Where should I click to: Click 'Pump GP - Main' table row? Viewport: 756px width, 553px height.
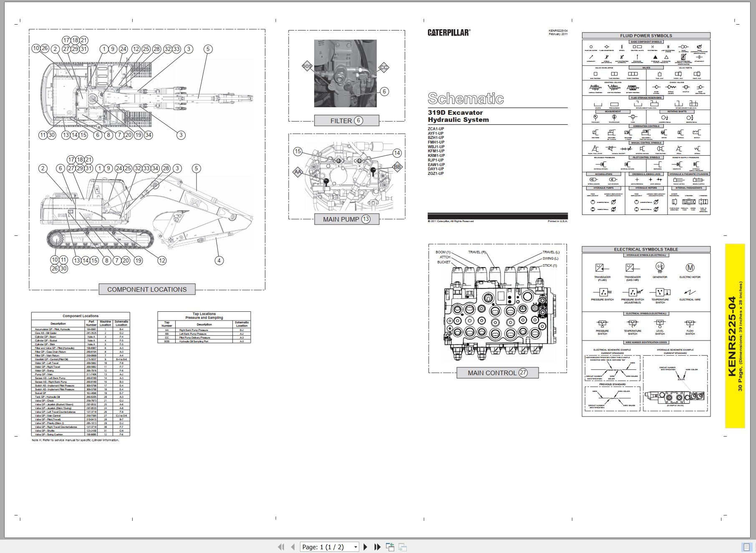pyautogui.click(x=81, y=374)
